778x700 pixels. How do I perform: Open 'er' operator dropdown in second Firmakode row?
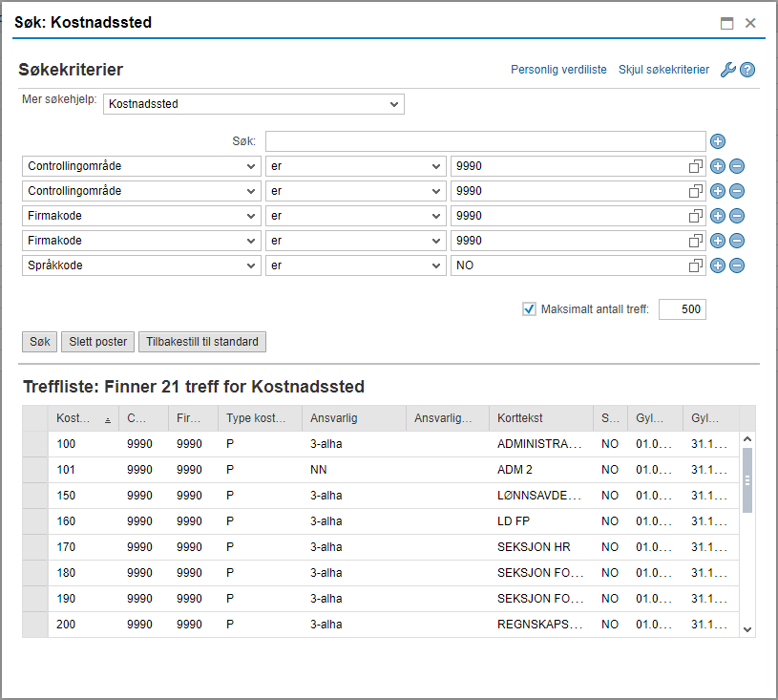tap(356, 241)
